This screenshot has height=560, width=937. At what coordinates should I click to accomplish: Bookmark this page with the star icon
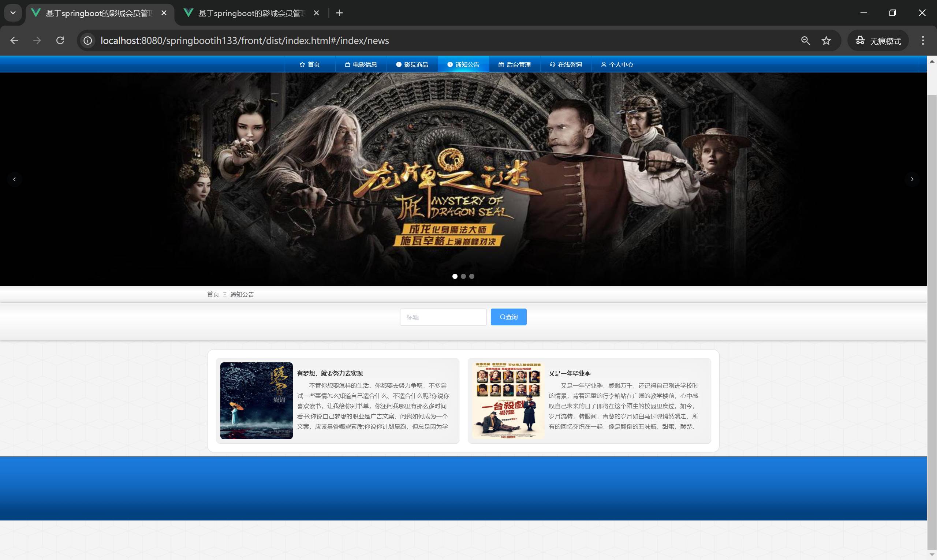(826, 40)
